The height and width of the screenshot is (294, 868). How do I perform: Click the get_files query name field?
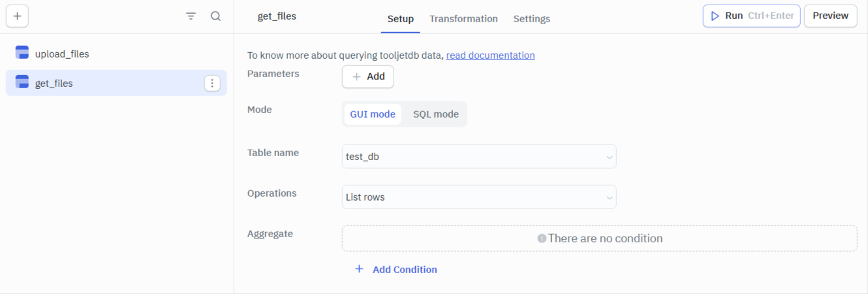click(x=277, y=16)
